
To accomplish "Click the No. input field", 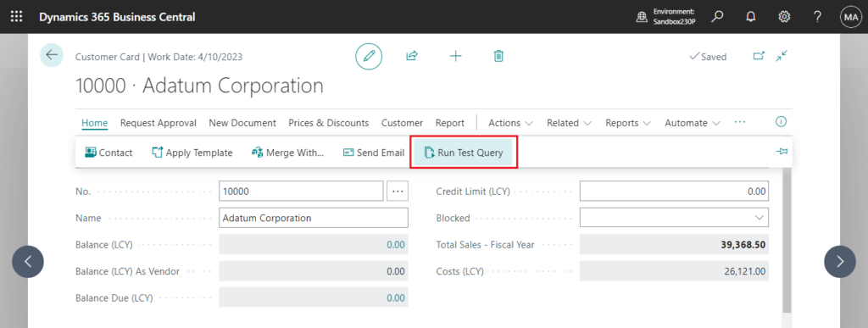I will (301, 191).
